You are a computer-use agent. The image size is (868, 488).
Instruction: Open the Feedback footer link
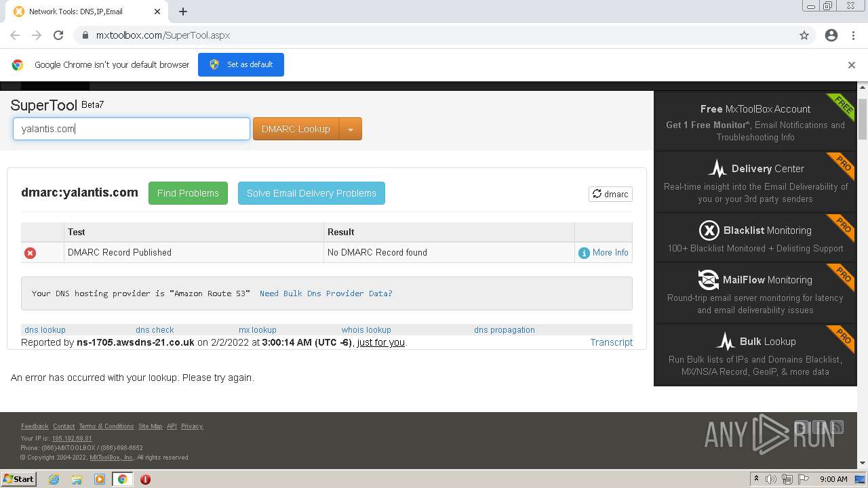35,426
